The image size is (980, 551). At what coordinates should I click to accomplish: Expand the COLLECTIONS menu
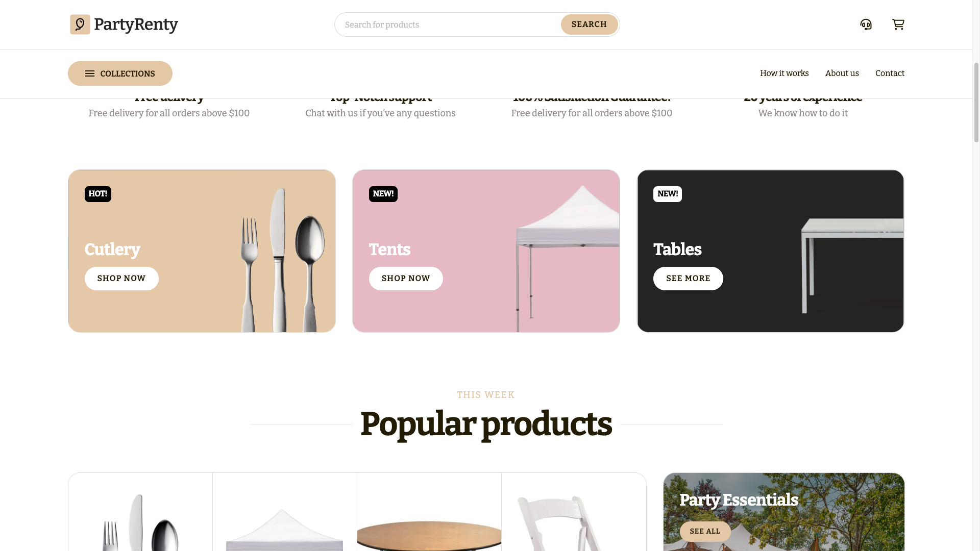(x=120, y=73)
